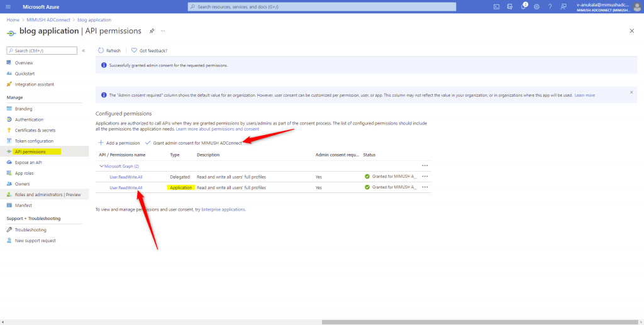The width and height of the screenshot is (644, 325).
Task: Click the Status column header
Action: [x=369, y=155]
